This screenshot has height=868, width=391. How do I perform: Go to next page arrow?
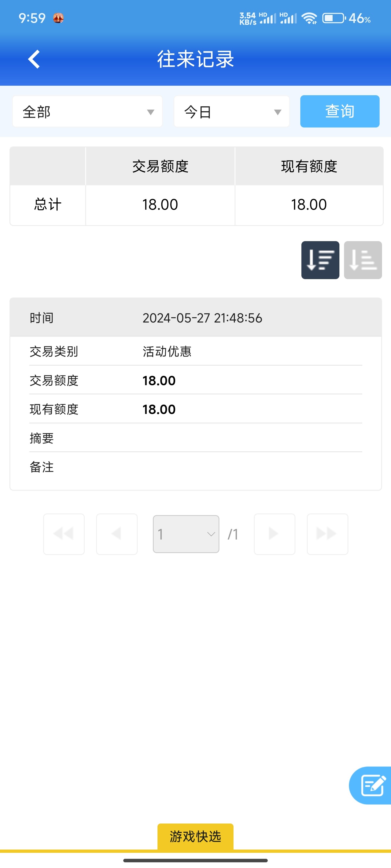274,534
